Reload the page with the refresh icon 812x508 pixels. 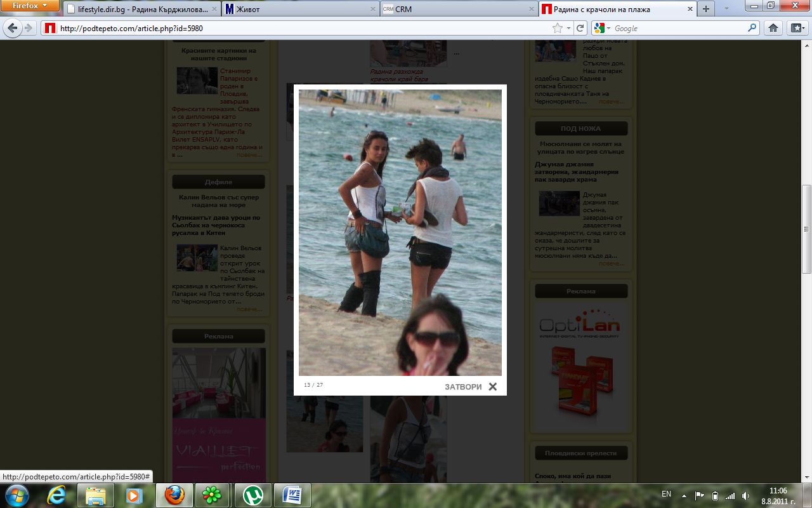(x=580, y=28)
